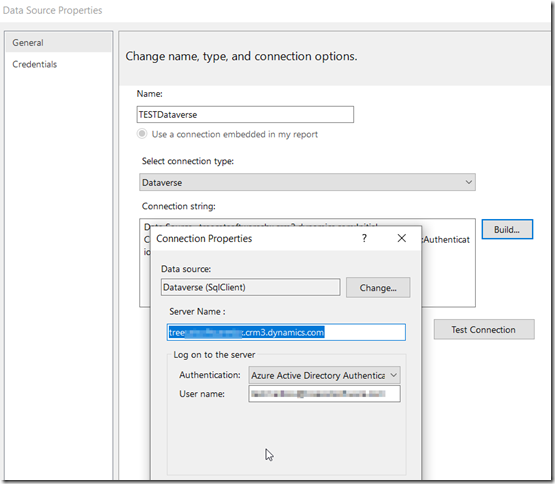
Task: Edit the TESTDataverse name field
Action: coord(245,114)
